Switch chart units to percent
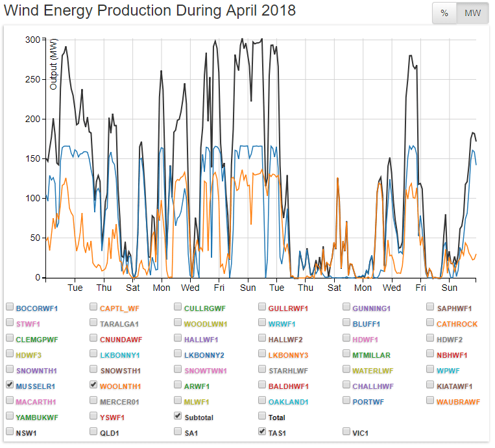Viewport: 495px width, 448px height. [444, 14]
